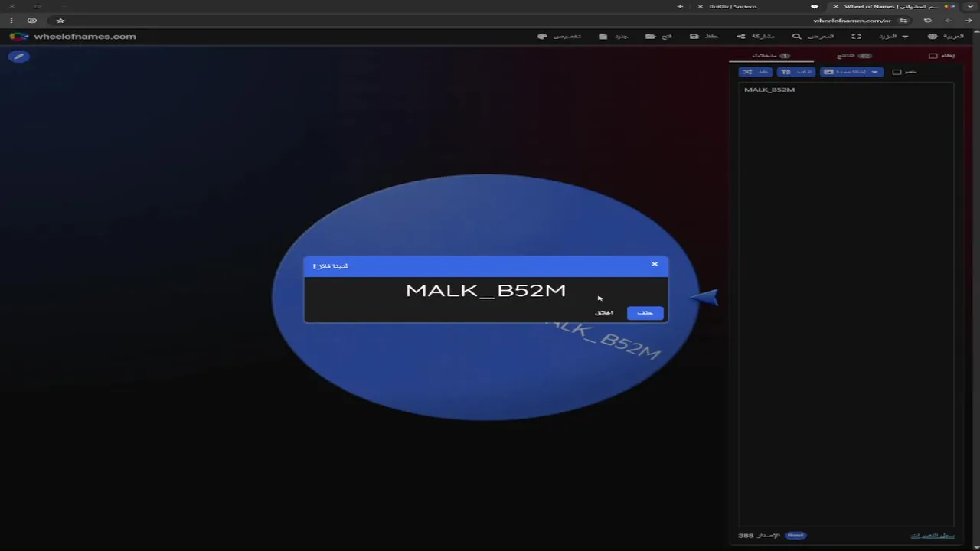This screenshot has height=551, width=980.
Task: Open the Gallery search toolbar item
Action: (x=813, y=36)
